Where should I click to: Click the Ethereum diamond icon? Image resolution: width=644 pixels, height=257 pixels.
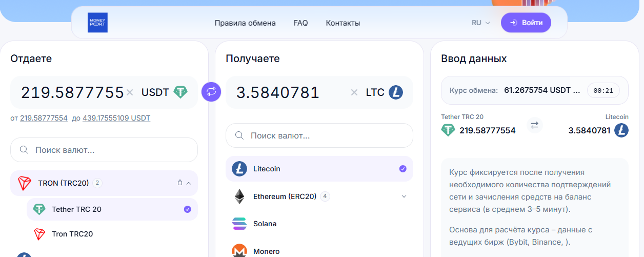click(239, 196)
